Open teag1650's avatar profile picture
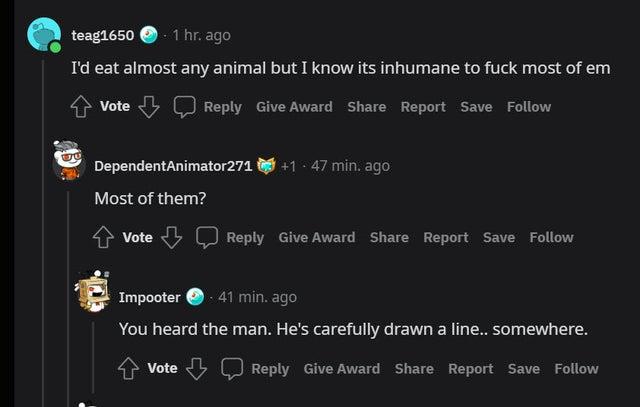 coord(45,36)
